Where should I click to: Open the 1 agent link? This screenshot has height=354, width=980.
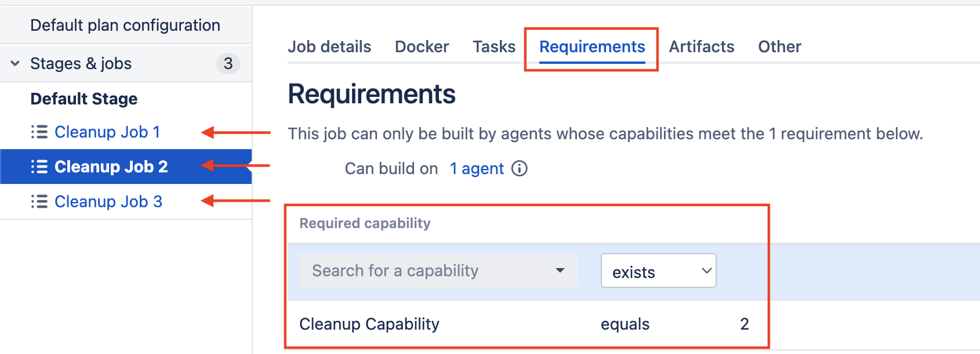click(x=477, y=169)
